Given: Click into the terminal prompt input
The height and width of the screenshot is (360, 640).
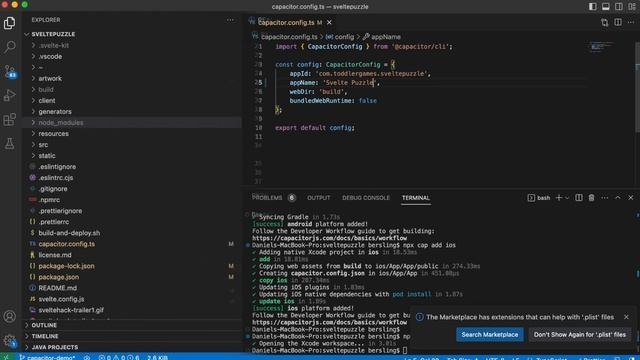Looking at the screenshot, I should [404, 351].
